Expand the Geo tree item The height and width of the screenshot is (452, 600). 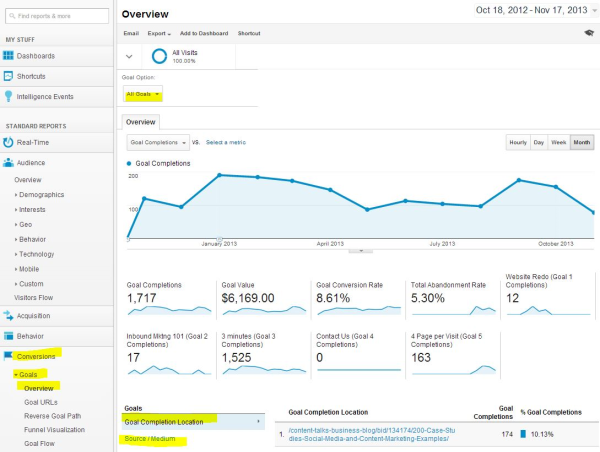(x=16, y=225)
